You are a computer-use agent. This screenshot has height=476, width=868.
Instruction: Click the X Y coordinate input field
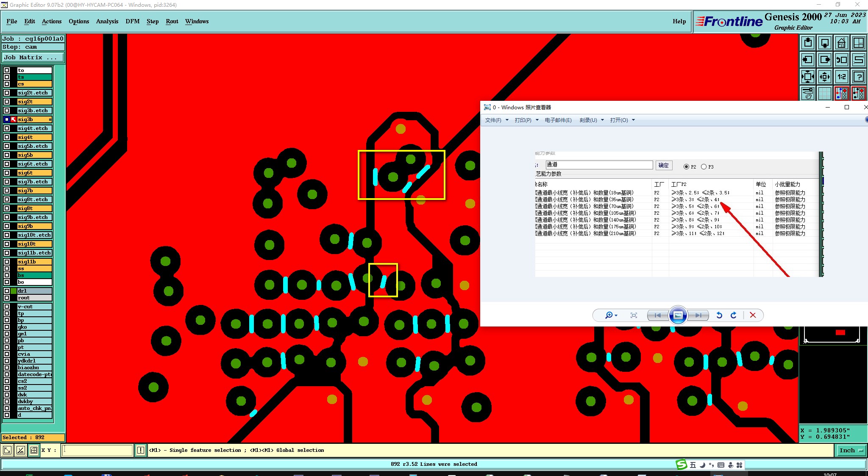(97, 450)
